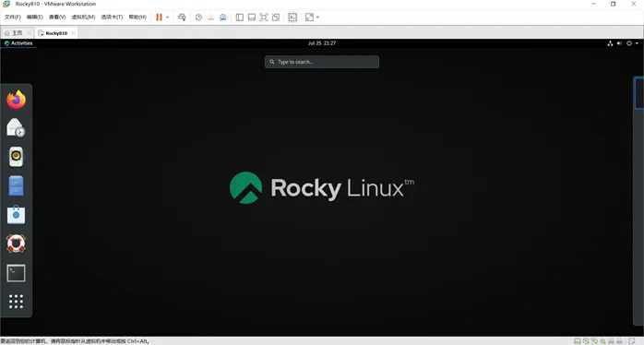Viewport: 644px width, 345px height.
Task: Open the stretch mode dropdown arrow
Action: click(x=317, y=18)
